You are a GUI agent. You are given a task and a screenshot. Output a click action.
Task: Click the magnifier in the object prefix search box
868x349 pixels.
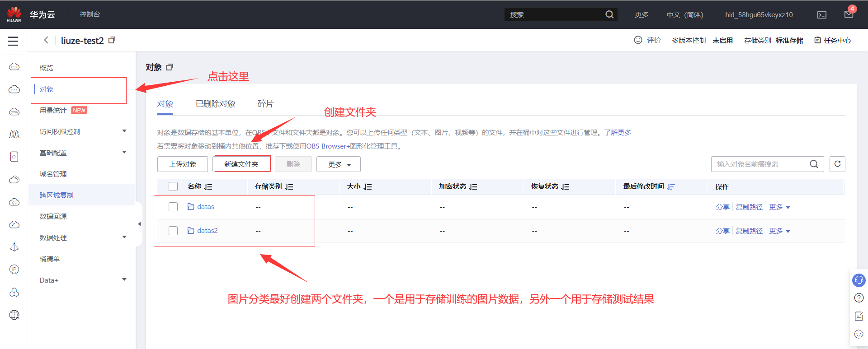point(814,164)
